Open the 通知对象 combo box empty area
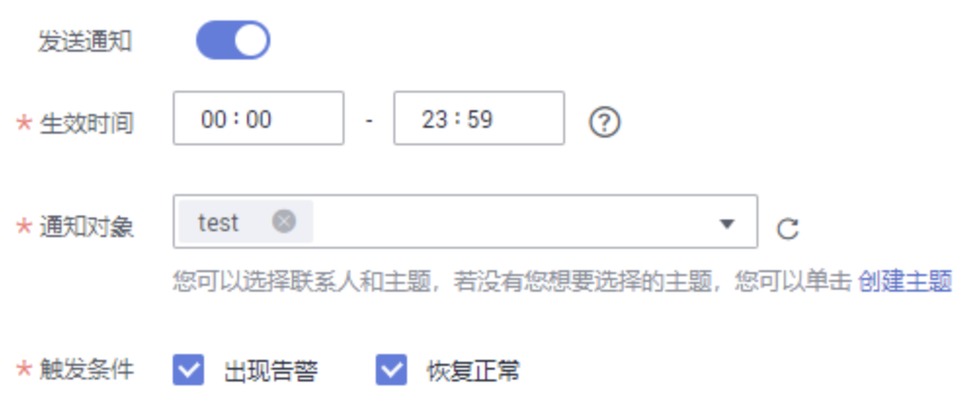 tap(512, 221)
